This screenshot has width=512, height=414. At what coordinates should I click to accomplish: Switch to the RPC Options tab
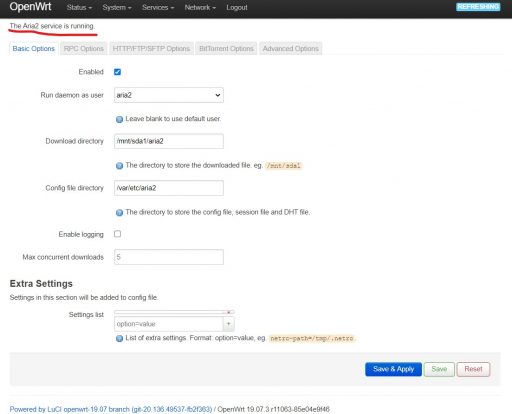point(84,49)
